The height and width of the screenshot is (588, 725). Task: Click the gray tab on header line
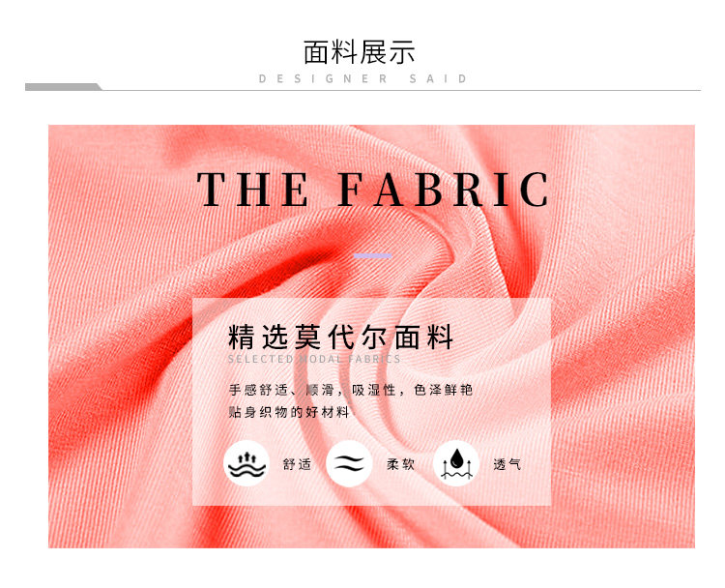coord(64,87)
